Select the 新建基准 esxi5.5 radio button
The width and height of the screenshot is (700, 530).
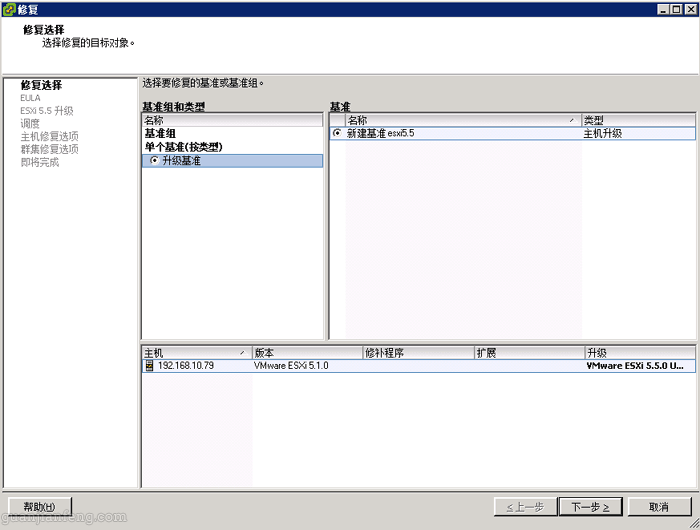[x=337, y=133]
